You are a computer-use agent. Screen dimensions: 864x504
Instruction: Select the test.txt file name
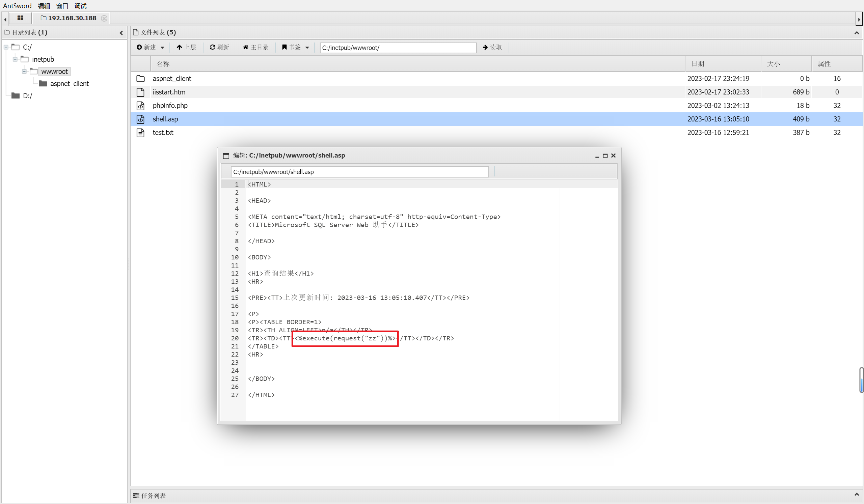tap(163, 133)
